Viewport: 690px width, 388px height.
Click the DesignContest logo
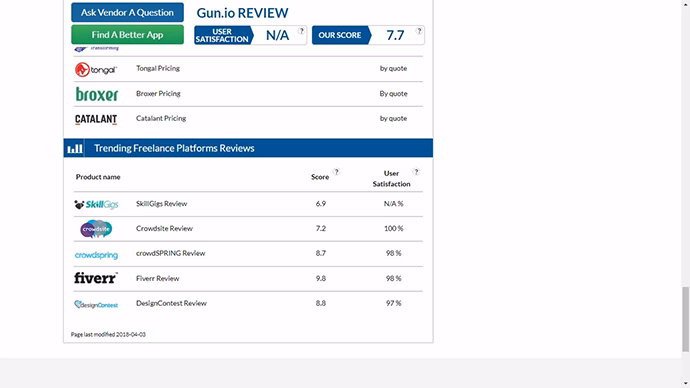[x=96, y=304]
